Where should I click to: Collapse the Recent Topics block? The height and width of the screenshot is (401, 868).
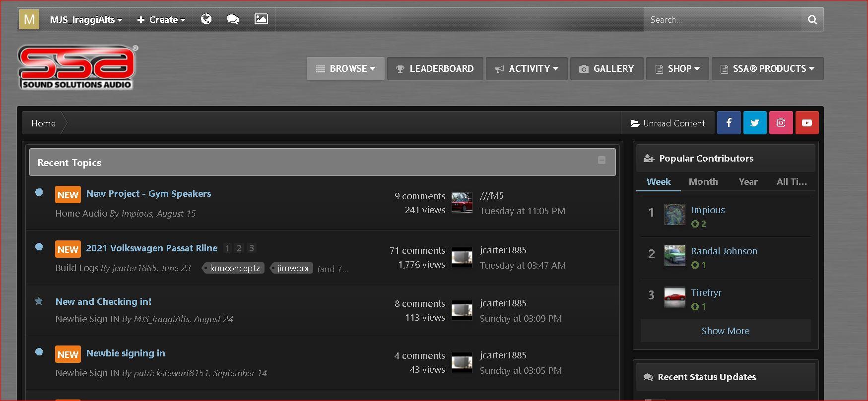tap(601, 160)
